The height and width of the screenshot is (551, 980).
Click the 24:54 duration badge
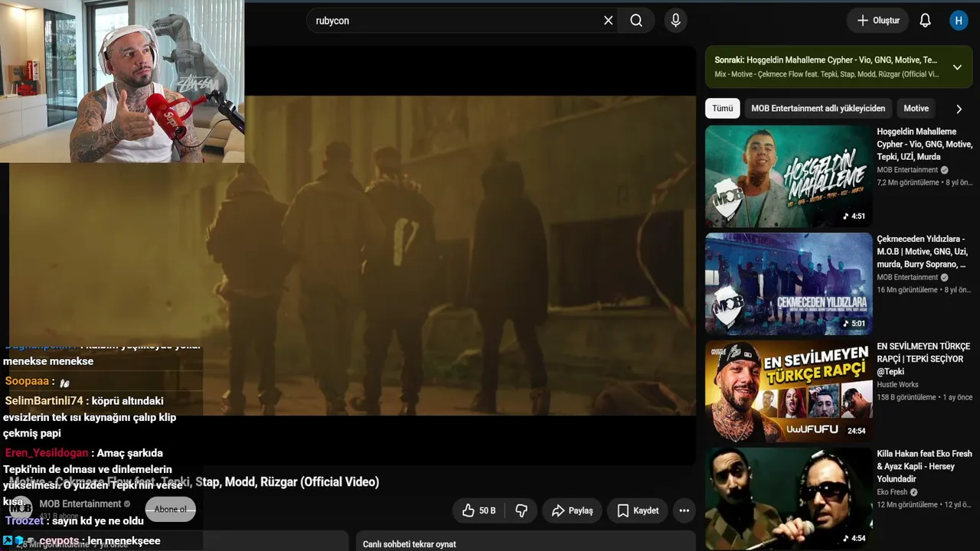tap(856, 431)
